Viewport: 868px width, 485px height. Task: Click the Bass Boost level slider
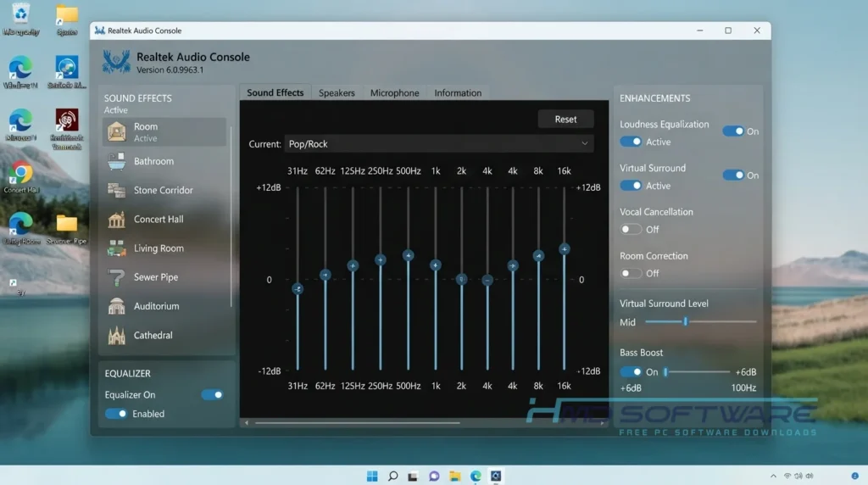pyautogui.click(x=698, y=372)
